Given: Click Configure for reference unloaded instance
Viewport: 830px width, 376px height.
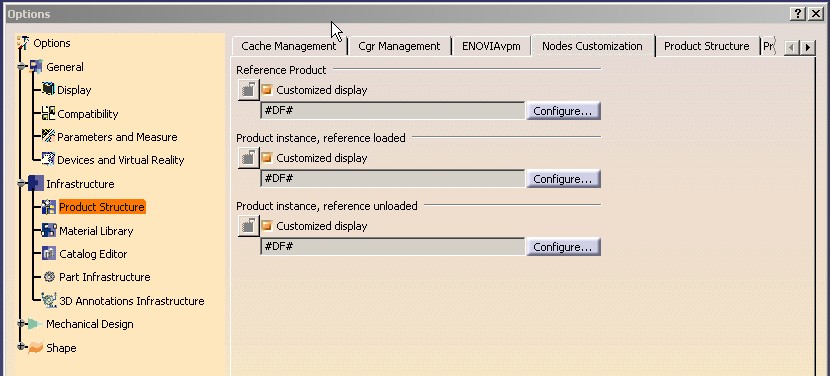Looking at the screenshot, I should (x=563, y=247).
